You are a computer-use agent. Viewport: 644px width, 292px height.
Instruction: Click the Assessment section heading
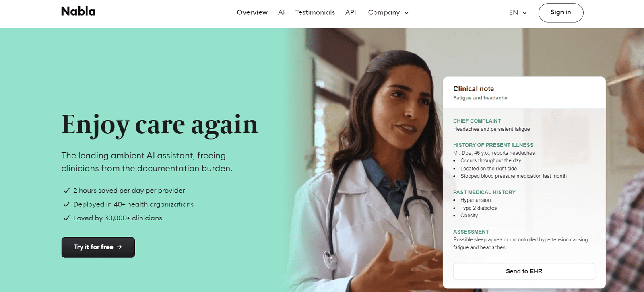[471, 232]
